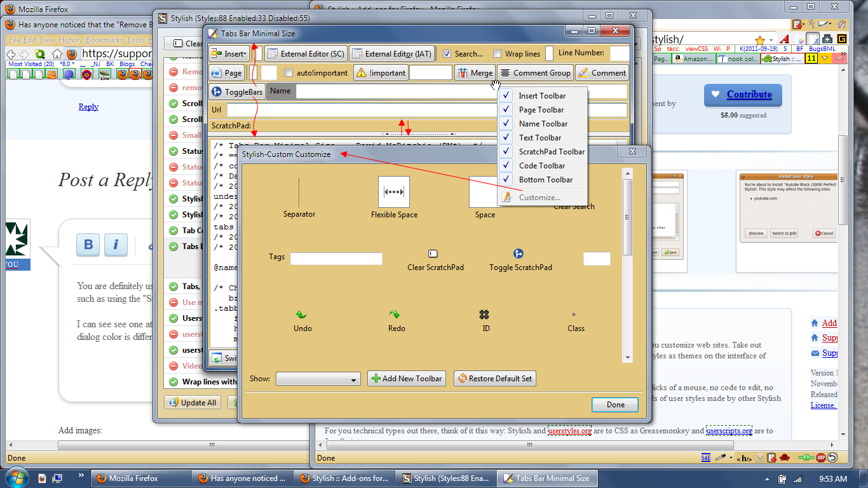Click the Bold button in reply editor
This screenshot has height=488, width=868.
[x=88, y=245]
